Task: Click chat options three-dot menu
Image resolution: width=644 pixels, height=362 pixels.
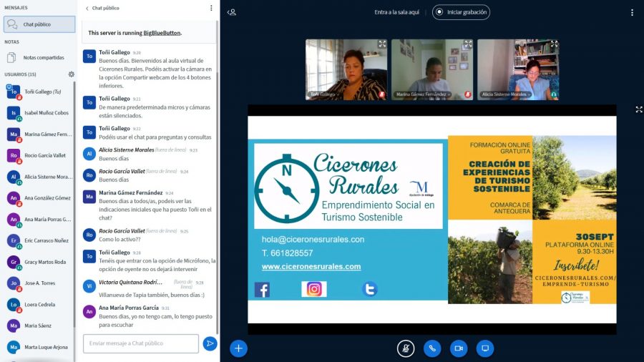Action: coord(211,8)
